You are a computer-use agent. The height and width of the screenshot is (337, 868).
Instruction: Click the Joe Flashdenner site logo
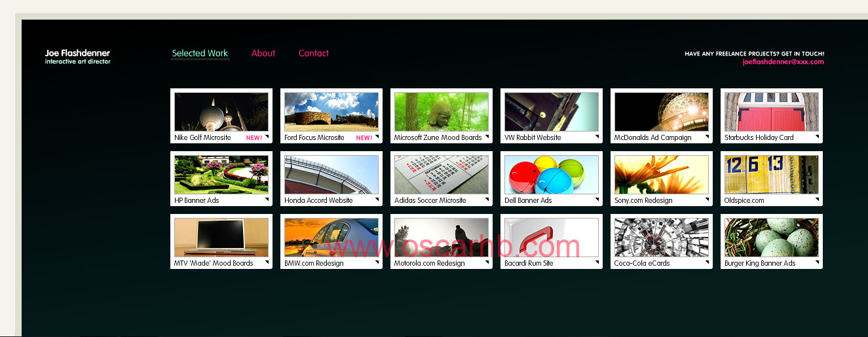pyautogui.click(x=77, y=53)
